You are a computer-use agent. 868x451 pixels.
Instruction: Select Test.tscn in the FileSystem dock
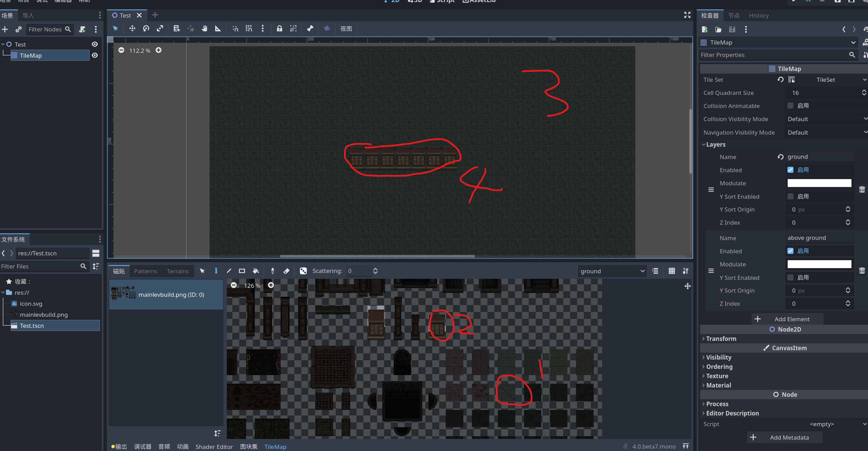pyautogui.click(x=32, y=325)
